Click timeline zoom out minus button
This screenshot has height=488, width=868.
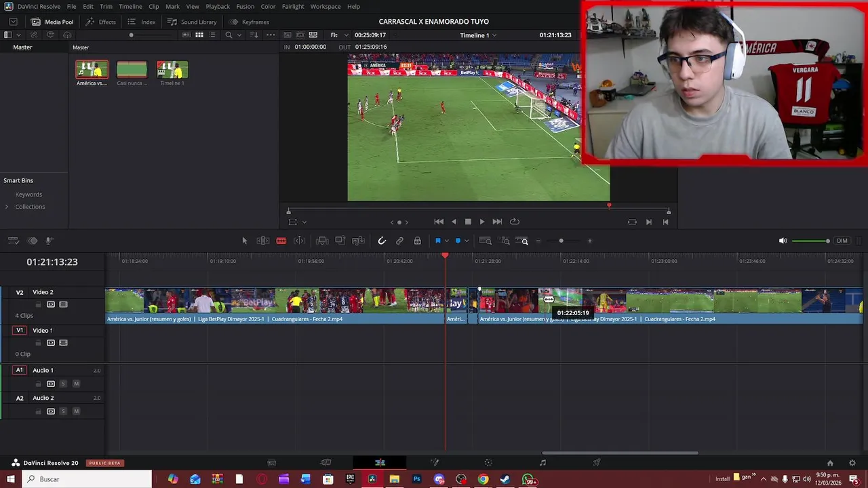pos(538,241)
